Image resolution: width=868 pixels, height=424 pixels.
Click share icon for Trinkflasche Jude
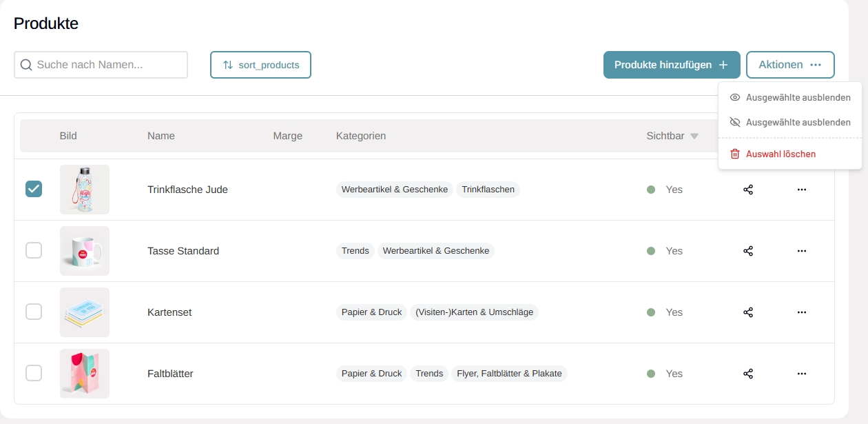748,190
